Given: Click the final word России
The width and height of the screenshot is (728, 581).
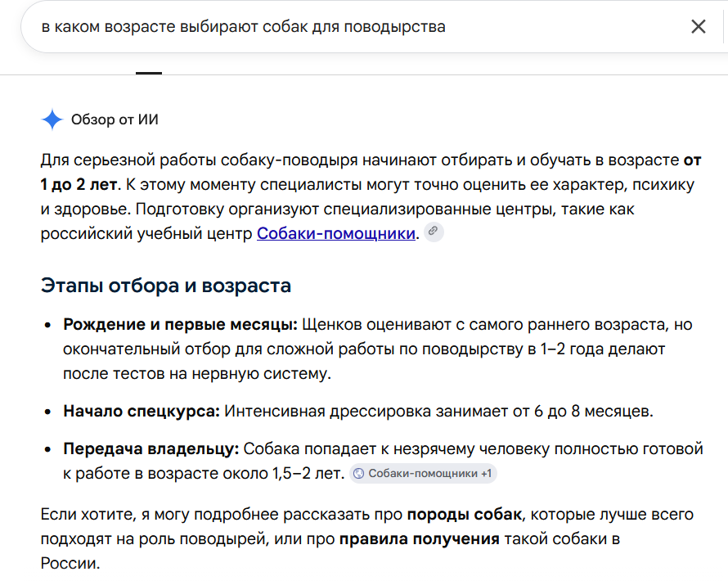Looking at the screenshot, I should [x=70, y=563].
